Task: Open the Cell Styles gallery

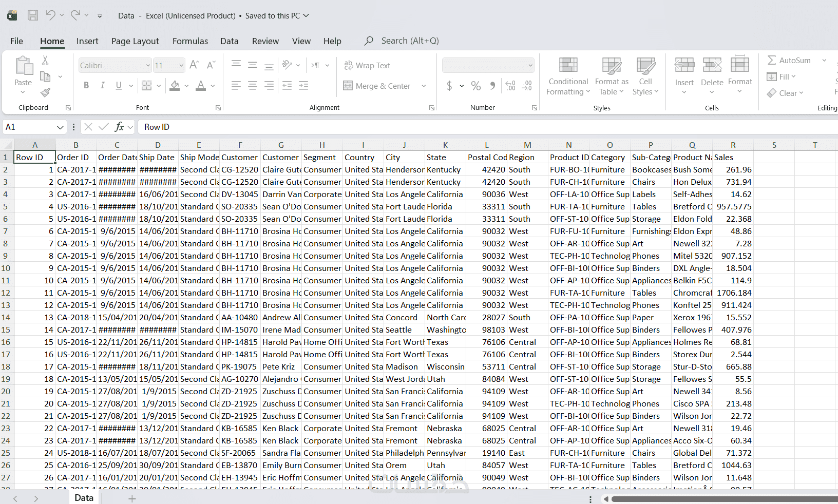Action: (645, 76)
